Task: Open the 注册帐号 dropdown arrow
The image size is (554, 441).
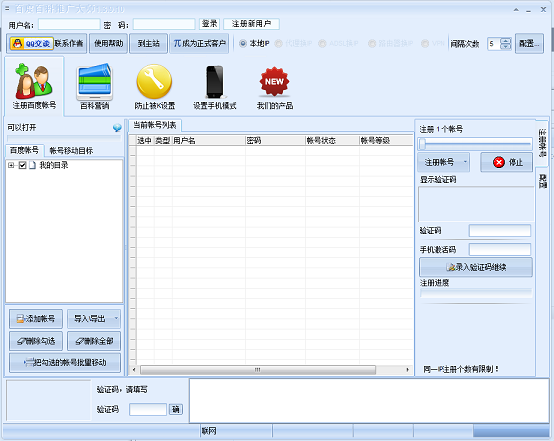Action: coord(465,162)
